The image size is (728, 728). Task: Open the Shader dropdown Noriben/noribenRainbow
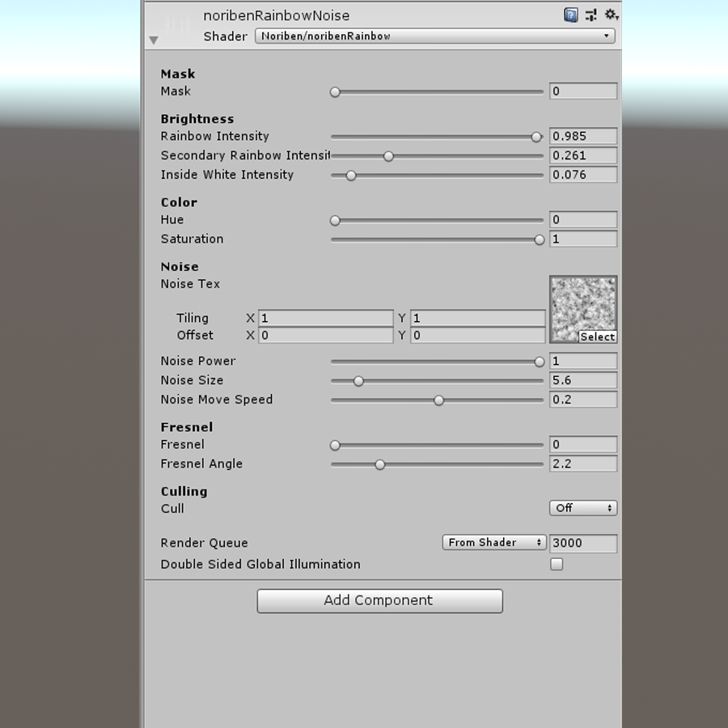coord(435,36)
